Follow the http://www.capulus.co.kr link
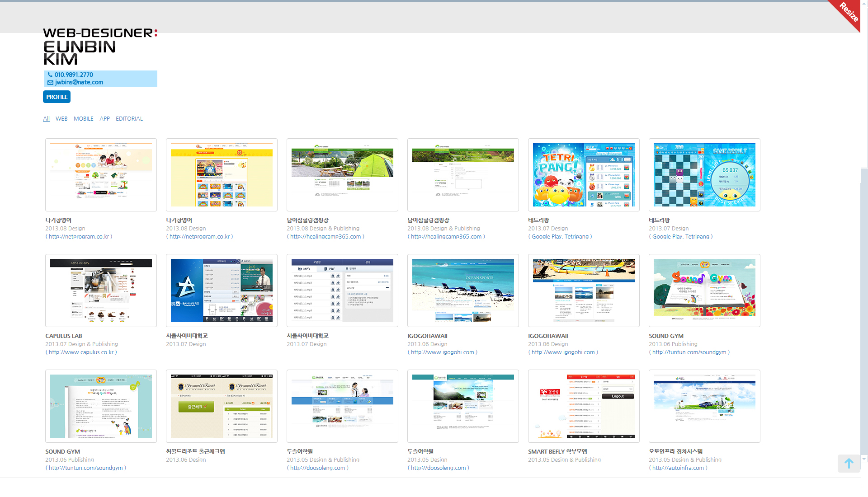The height and width of the screenshot is (497, 868). pos(81,352)
